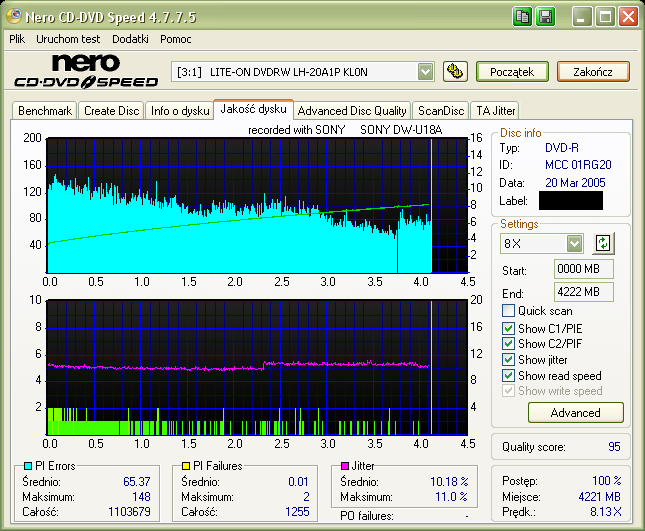This screenshot has height=531, width=645.
Task: Click the Prędk. value 8.13X
Action: pos(606,512)
